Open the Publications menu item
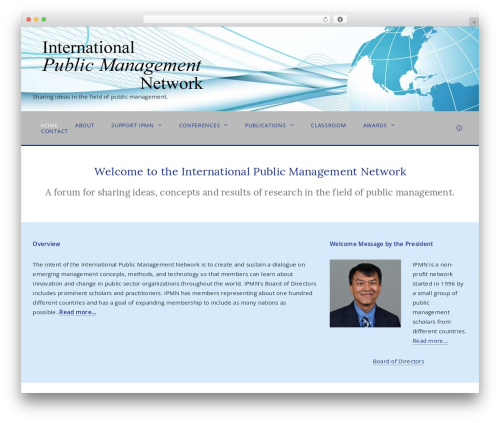Screen dimensions: 500x423 coord(265,125)
